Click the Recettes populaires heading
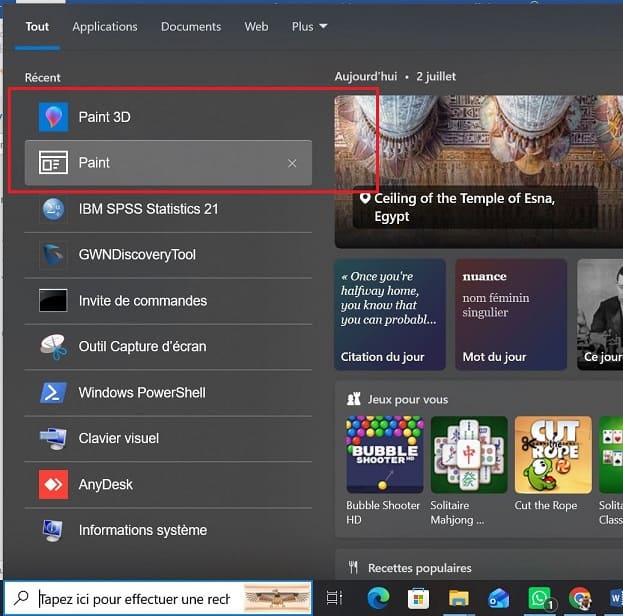The image size is (623, 616). [420, 568]
